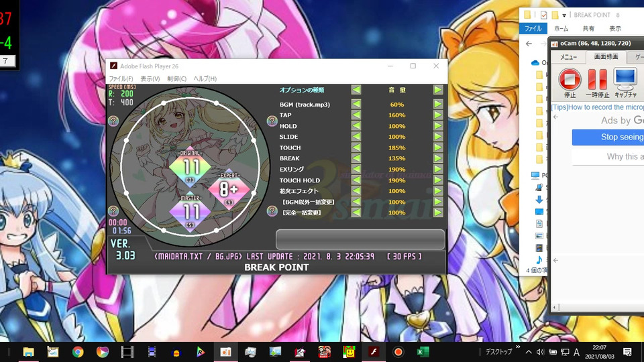The image size is (644, 362).
Task: Open the 表示(V) menu in Flash Player
Action: coord(150,79)
